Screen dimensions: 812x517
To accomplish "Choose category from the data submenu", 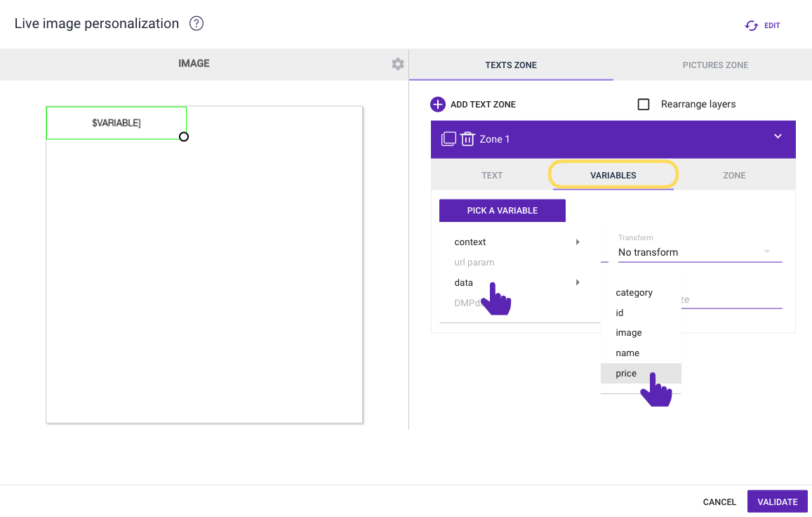I will coord(641,292).
